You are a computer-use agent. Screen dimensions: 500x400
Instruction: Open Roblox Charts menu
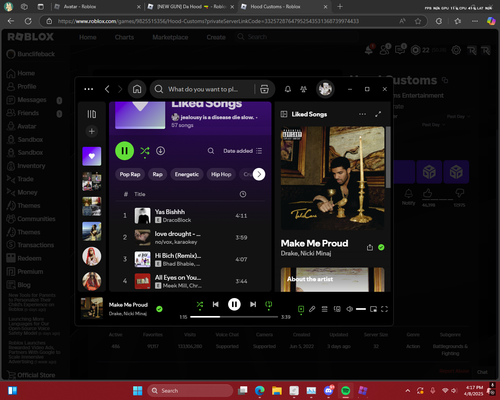coord(124,37)
